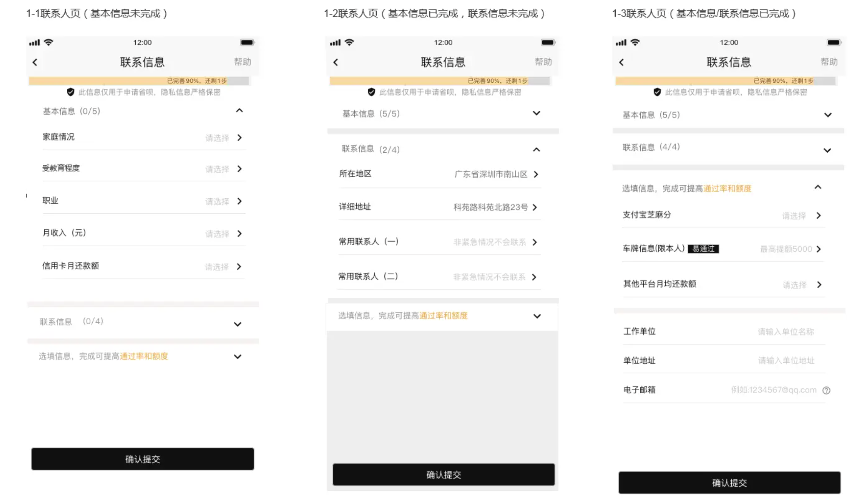
Task: Open 所在地区 row chevron
Action: pyautogui.click(x=536, y=174)
